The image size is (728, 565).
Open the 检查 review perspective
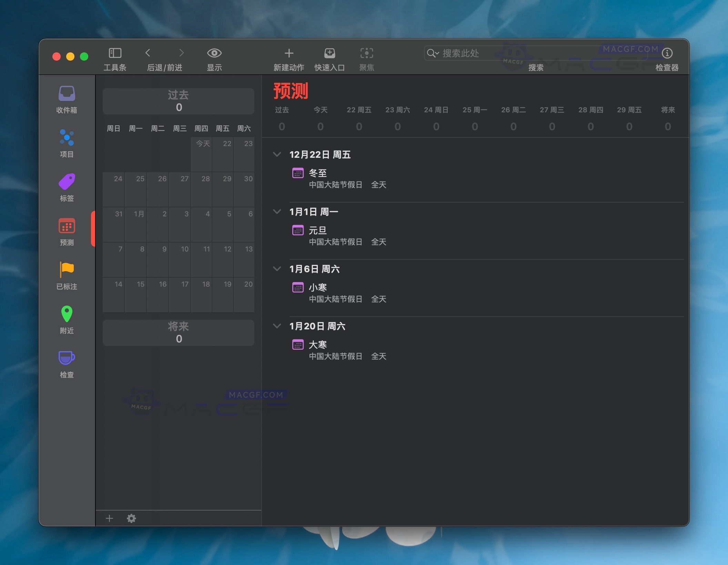[66, 363]
